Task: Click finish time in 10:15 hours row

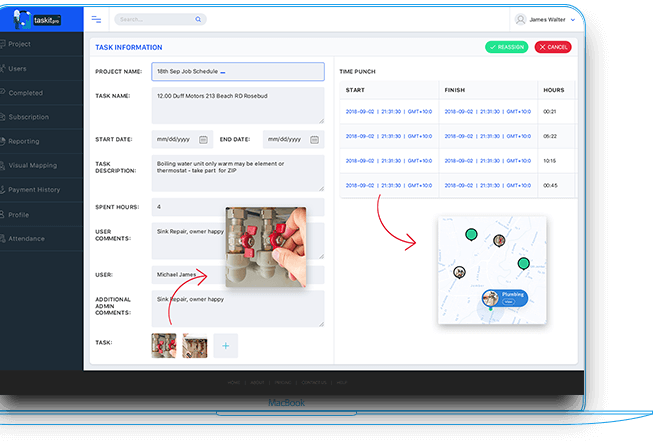Action: 488,161
